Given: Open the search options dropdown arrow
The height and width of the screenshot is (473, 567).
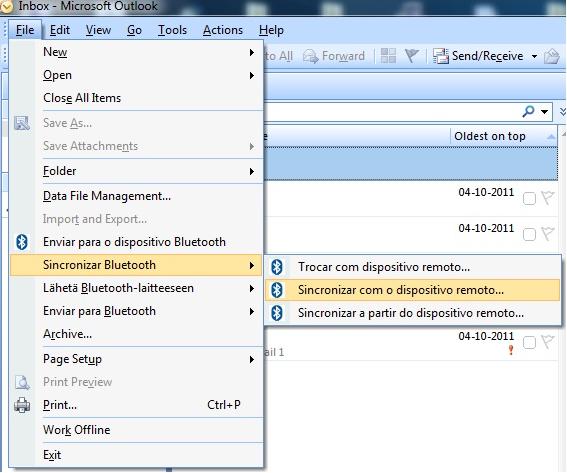Looking at the screenshot, I should coord(544,112).
